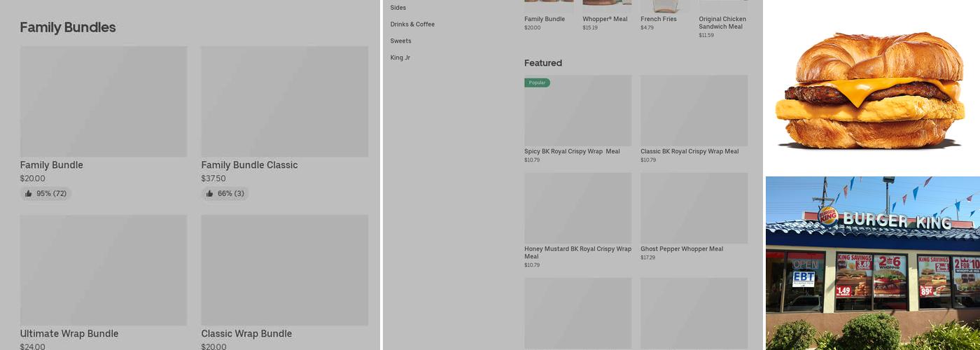Open Spicy BK Royal Crispy Wrap Meal image
Screen dimensions: 980x350
[x=577, y=111]
